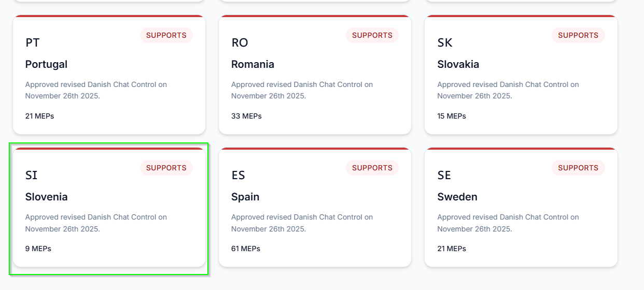Click the "9 MEPs" text

38,249
